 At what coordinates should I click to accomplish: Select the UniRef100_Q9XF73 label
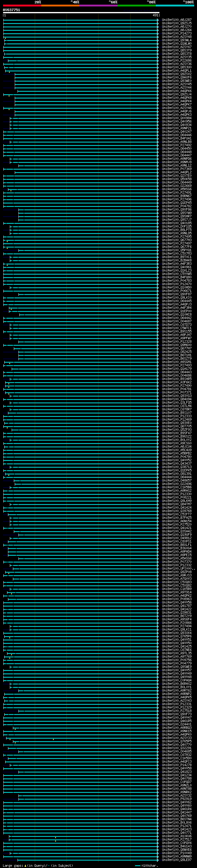point(177,714)
